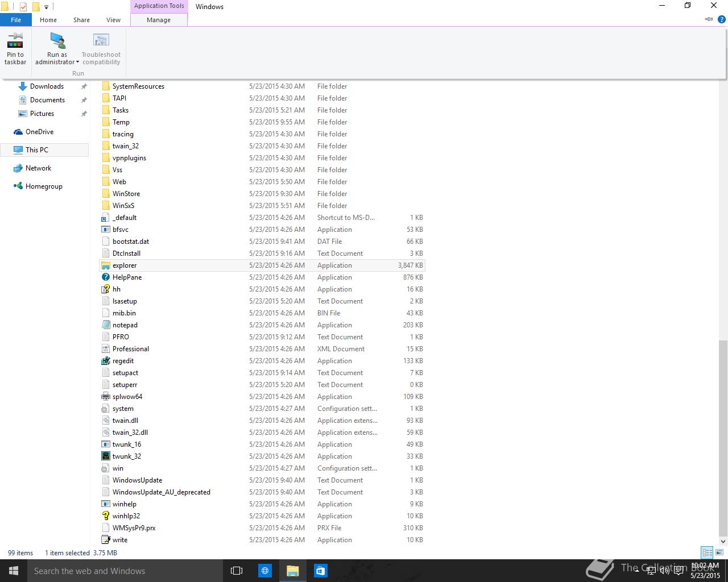Select the Temp folder
Screen dimensions: 728x582
point(262,122)
